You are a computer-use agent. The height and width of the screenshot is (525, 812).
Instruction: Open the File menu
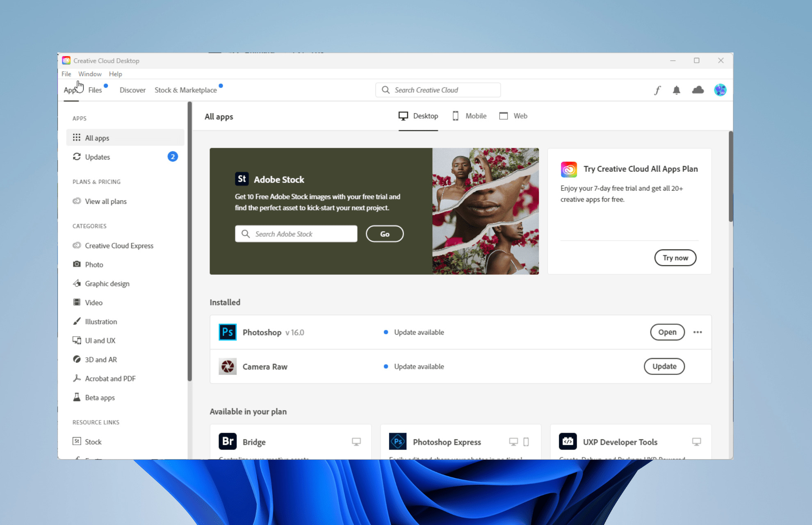[x=66, y=74]
